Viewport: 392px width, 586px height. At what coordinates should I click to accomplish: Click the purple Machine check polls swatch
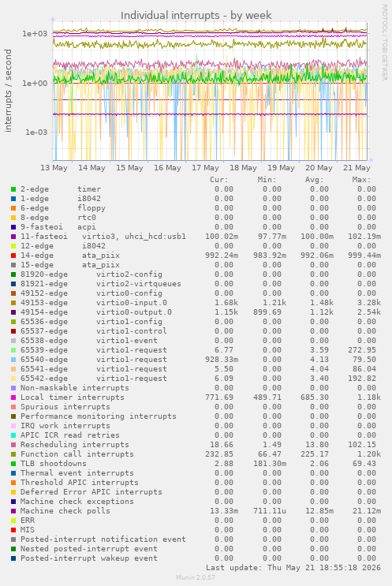coord(13,511)
